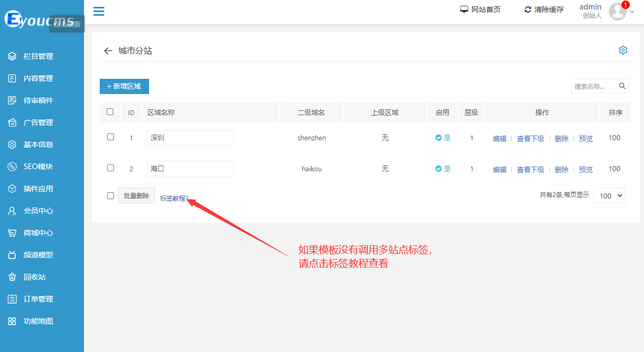
Task: Toggle the 启用 status for 深圳
Action: click(443, 138)
